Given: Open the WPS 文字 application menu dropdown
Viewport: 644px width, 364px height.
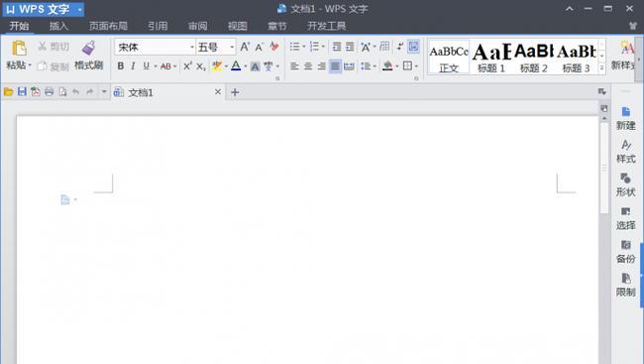Looking at the screenshot, I should pos(80,9).
